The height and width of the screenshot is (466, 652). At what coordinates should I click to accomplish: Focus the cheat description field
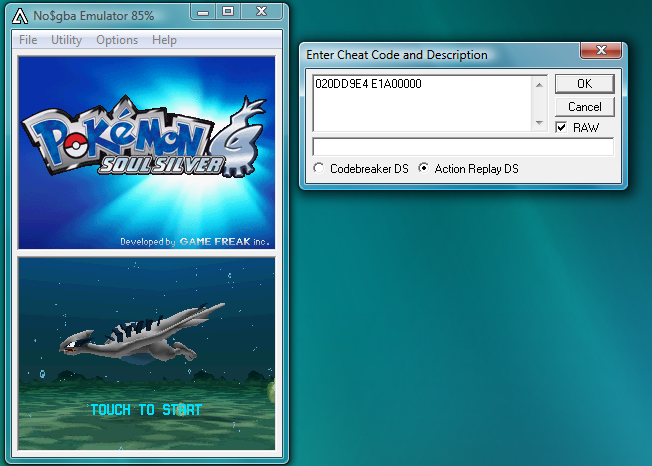(463, 147)
